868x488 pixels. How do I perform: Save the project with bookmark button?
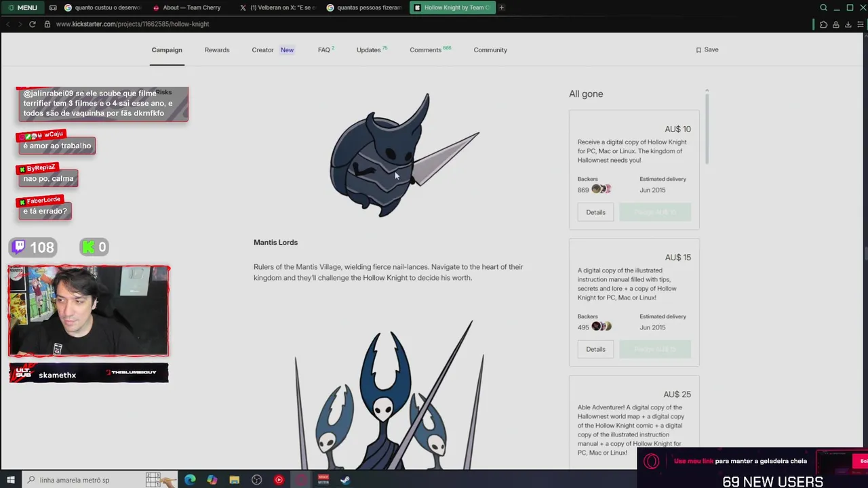tap(707, 49)
